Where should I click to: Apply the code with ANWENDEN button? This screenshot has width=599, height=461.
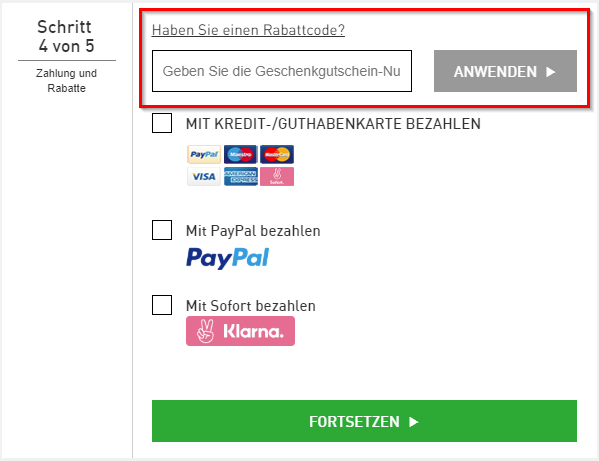(505, 71)
